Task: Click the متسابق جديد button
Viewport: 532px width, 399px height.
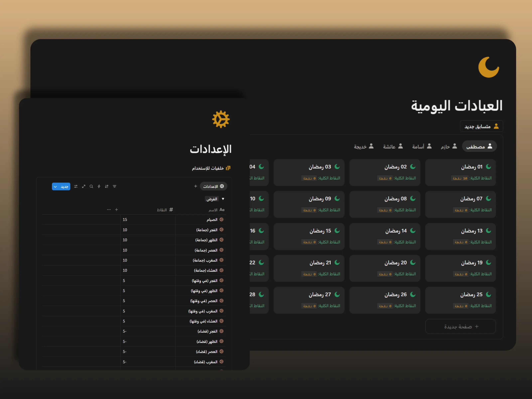Action: point(481,126)
